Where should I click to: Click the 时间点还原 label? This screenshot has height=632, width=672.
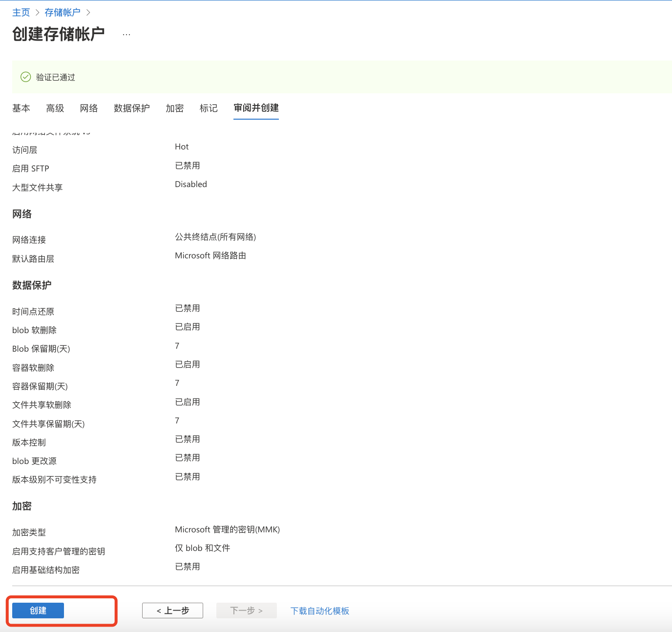tap(33, 312)
